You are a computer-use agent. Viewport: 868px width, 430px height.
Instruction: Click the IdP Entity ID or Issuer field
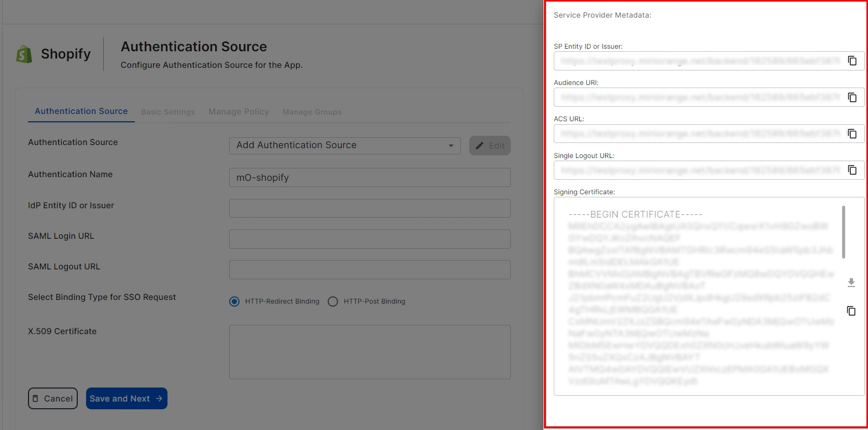[370, 208]
